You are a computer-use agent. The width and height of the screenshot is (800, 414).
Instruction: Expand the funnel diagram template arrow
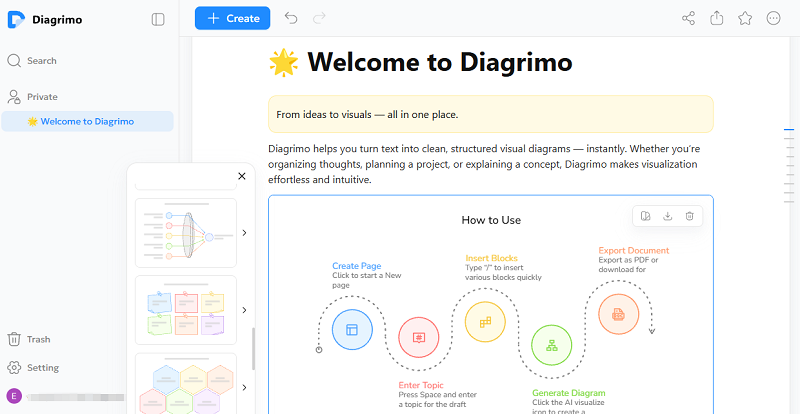244,233
